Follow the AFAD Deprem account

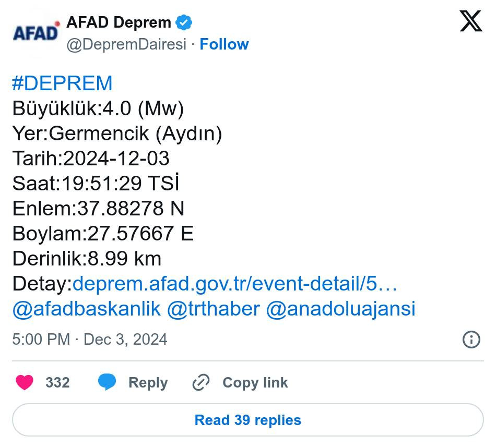(224, 44)
